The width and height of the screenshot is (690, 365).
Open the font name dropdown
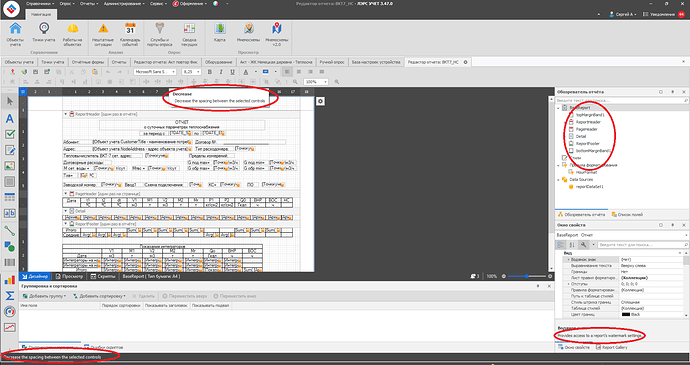click(155, 72)
